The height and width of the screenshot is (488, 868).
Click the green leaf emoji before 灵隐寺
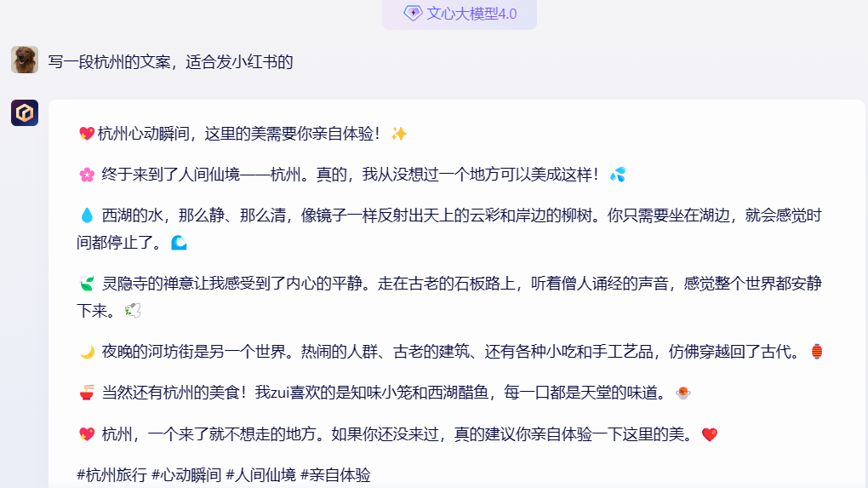coord(86,284)
